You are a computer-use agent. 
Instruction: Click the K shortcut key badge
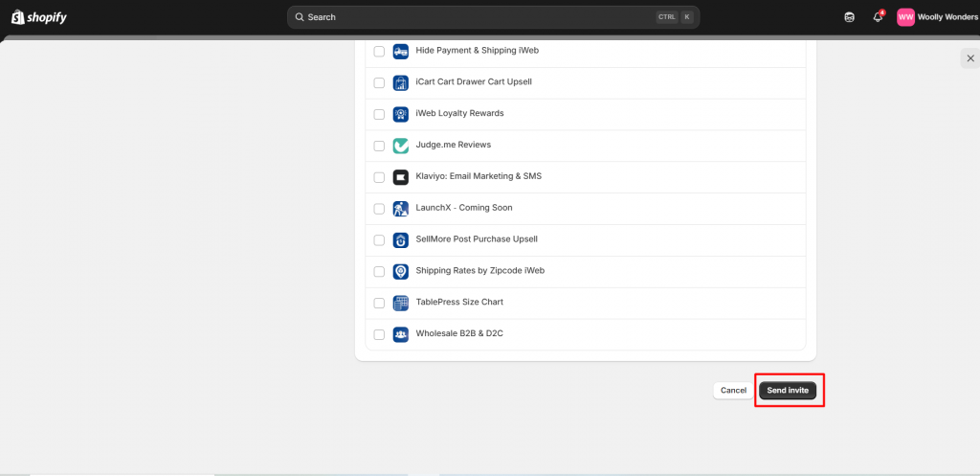tap(687, 17)
